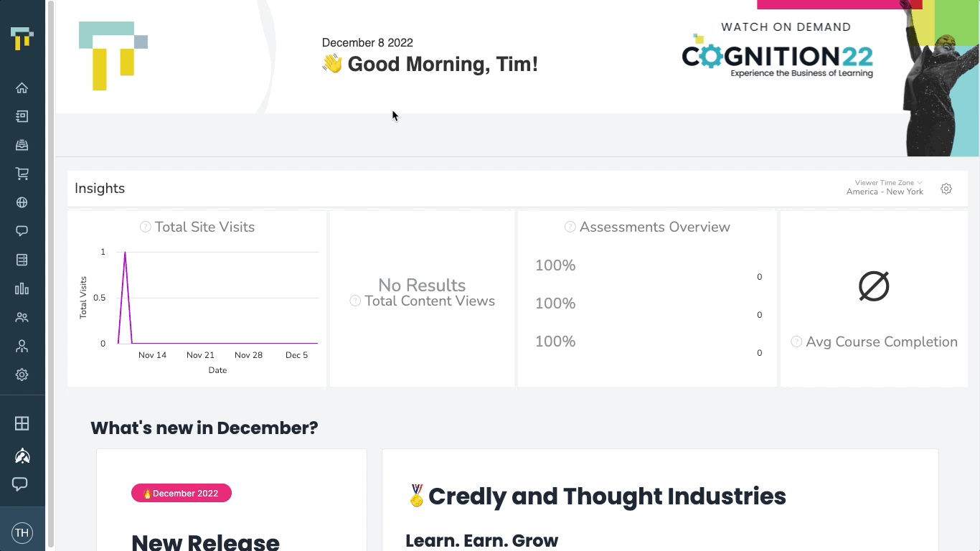Open the TH user avatar menu
Image resolution: width=980 pixels, height=551 pixels.
[x=22, y=532]
